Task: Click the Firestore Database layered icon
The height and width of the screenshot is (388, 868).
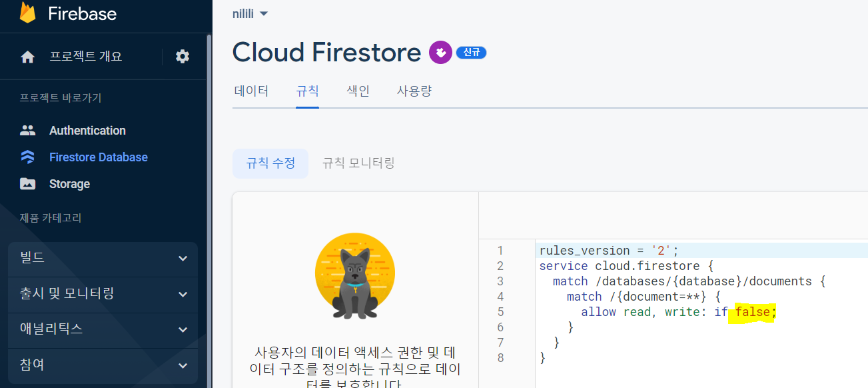Action: click(x=28, y=157)
